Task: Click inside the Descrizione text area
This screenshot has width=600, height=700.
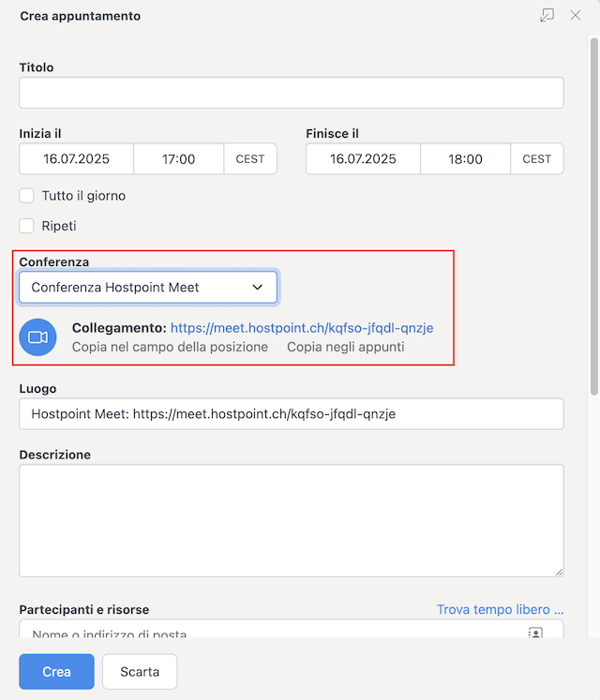Action: [x=292, y=520]
